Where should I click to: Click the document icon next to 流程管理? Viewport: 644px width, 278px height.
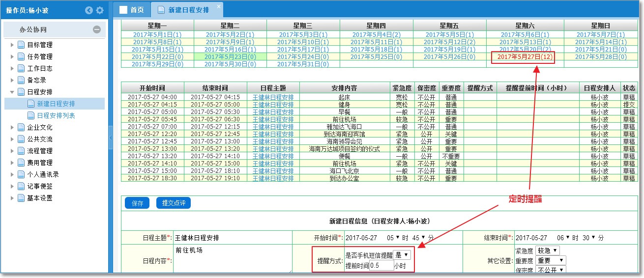[21, 151]
